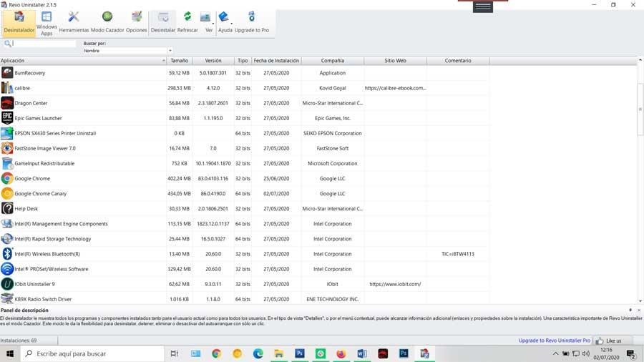Open Google Chrome from the taskbar
This screenshot has width=644, height=362.
(216, 353)
